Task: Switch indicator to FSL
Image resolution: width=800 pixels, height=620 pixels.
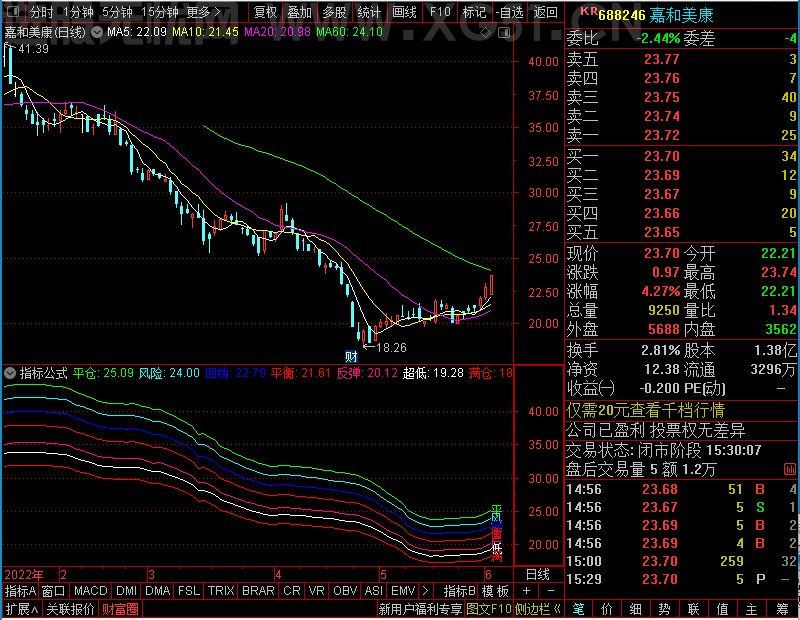Action: (x=188, y=591)
